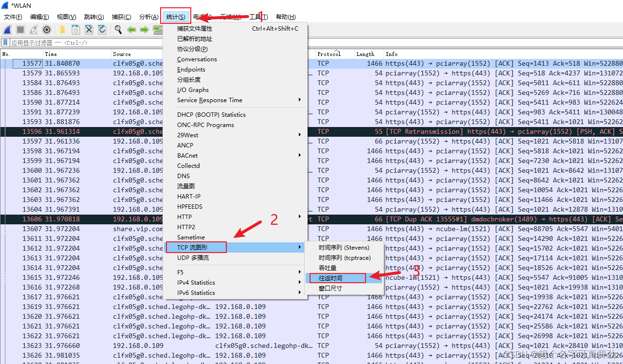Open the find packet magnifier
623x364 pixels.
[118, 30]
